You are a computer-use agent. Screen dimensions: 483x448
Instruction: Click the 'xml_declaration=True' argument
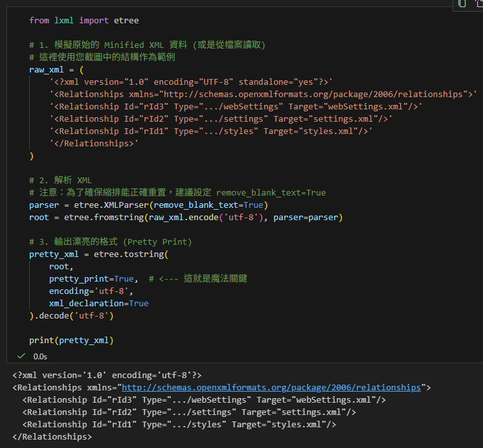click(x=98, y=304)
